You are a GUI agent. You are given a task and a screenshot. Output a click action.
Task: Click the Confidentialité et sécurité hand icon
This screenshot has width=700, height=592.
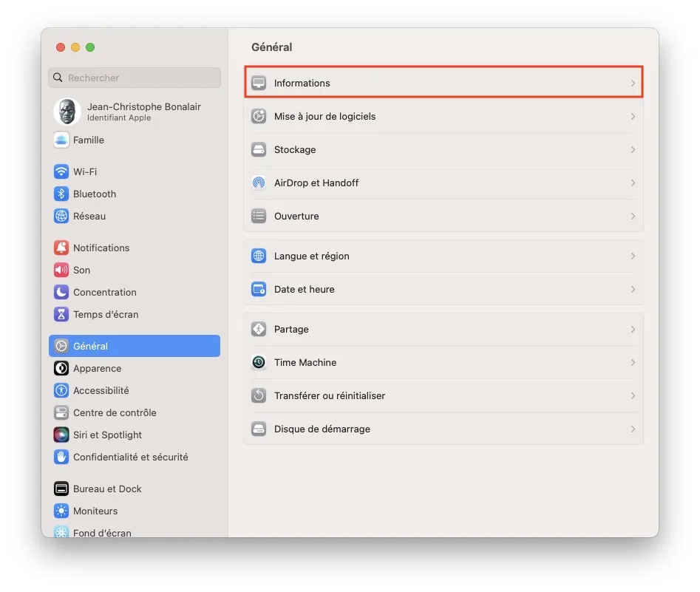click(61, 457)
